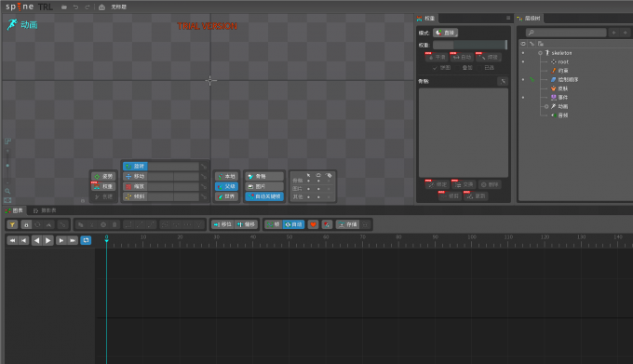Click the redo arrow in title bar
The width and height of the screenshot is (633, 364).
pyautogui.click(x=88, y=7)
